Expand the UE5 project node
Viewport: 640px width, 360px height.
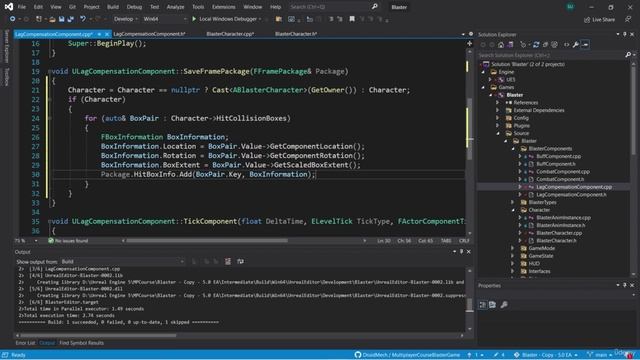coord(491,80)
